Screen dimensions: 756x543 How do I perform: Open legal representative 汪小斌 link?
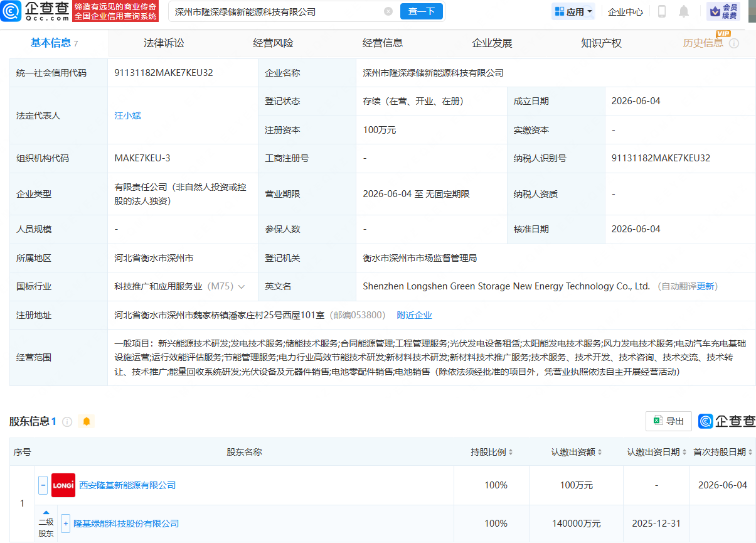pyautogui.click(x=127, y=116)
